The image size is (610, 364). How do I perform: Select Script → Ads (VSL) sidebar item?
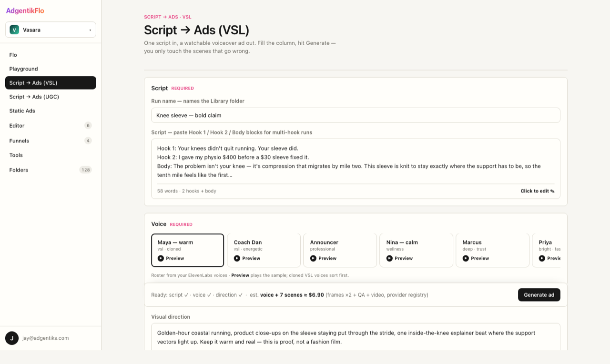coord(51,83)
